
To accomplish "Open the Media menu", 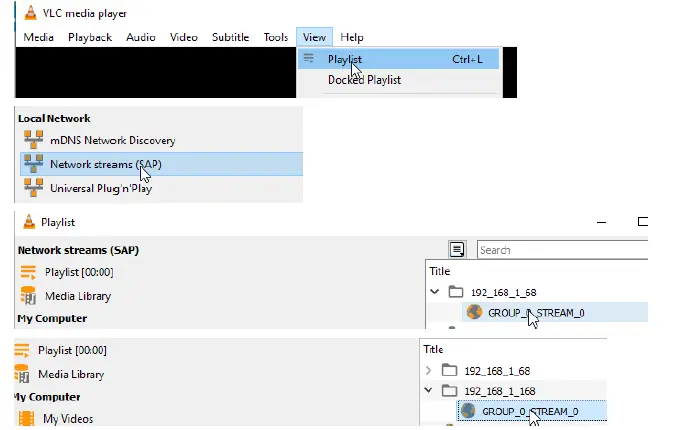I will 38,38.
